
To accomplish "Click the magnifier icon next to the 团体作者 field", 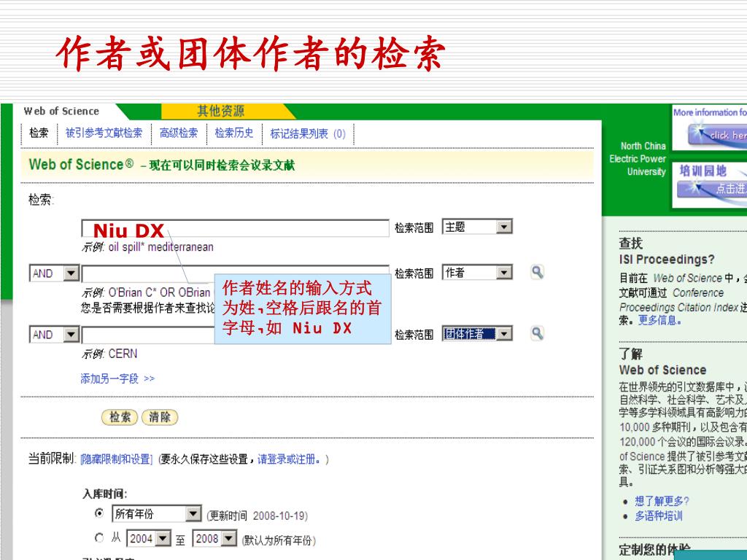I will (x=537, y=333).
